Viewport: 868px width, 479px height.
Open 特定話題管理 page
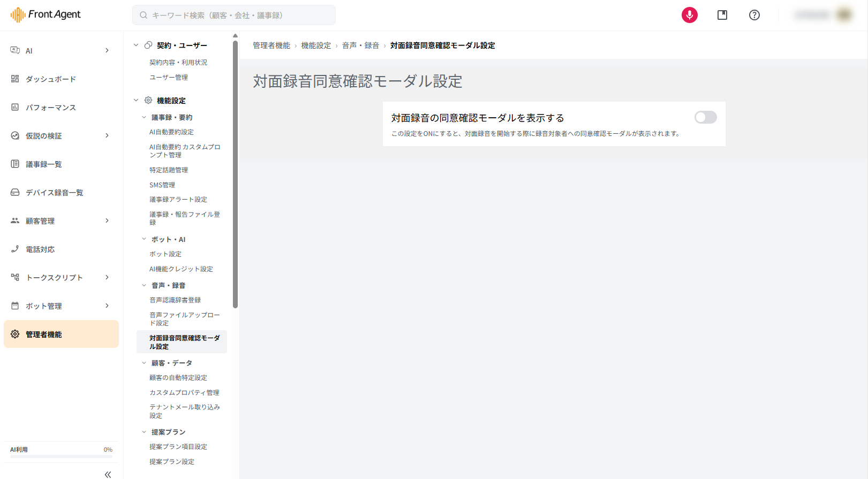pyautogui.click(x=169, y=170)
